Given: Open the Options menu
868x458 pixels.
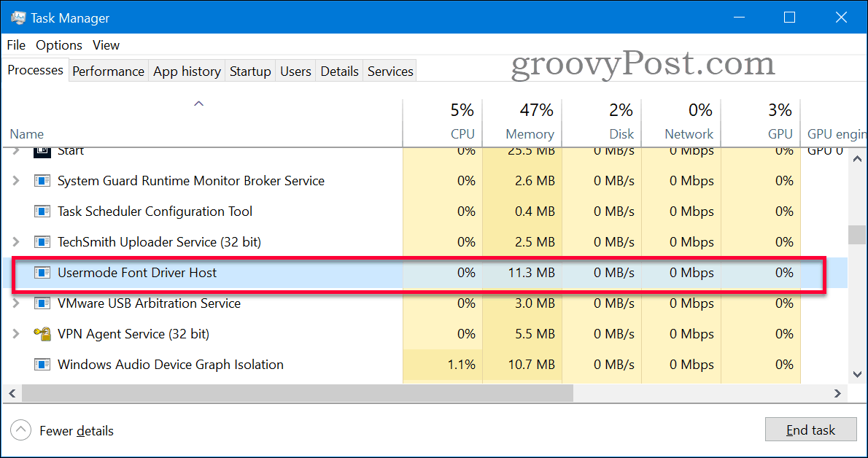Looking at the screenshot, I should 58,44.
